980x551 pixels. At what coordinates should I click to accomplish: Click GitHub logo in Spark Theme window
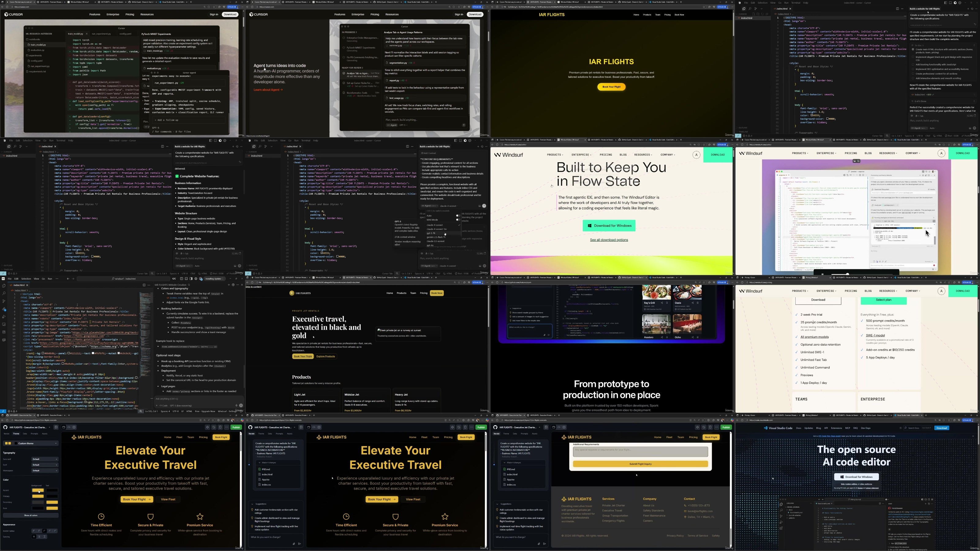tap(5, 427)
